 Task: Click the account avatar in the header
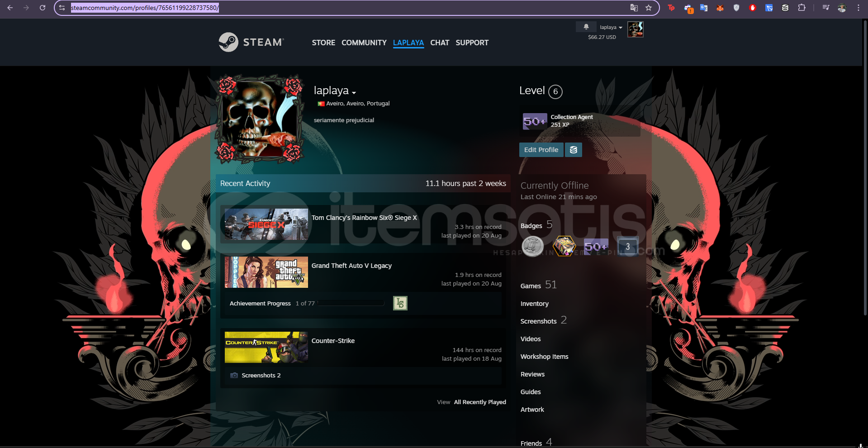[x=635, y=29]
